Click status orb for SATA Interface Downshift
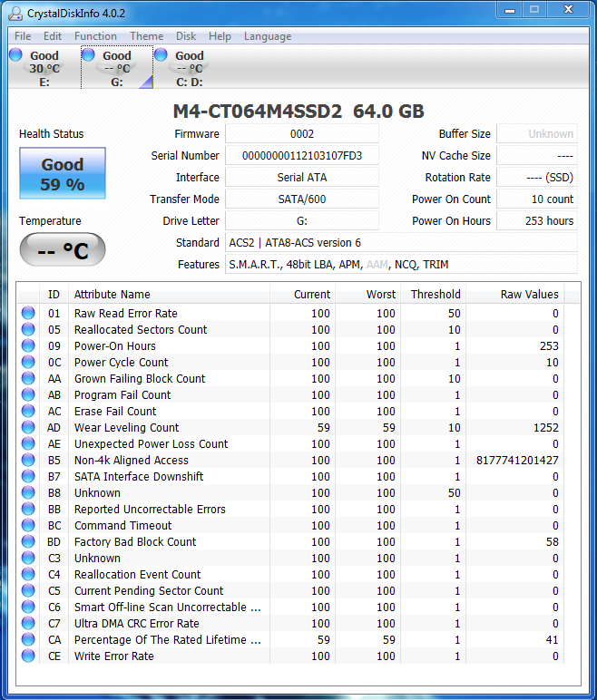This screenshot has height=700, width=597. [x=28, y=476]
